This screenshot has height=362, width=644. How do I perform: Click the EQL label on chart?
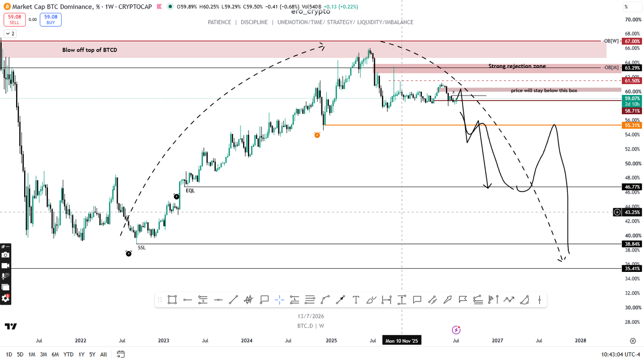190,190
